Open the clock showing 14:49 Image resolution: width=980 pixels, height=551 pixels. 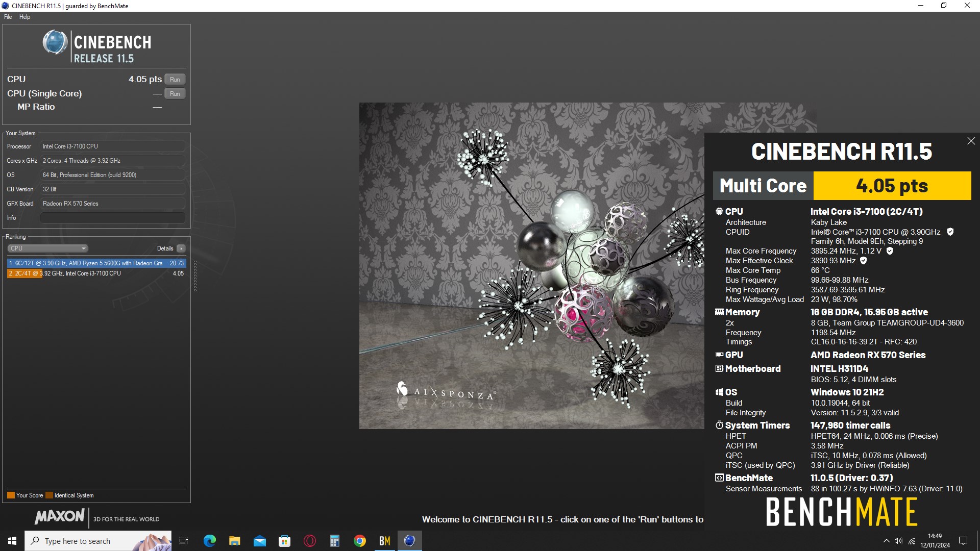pos(935,541)
